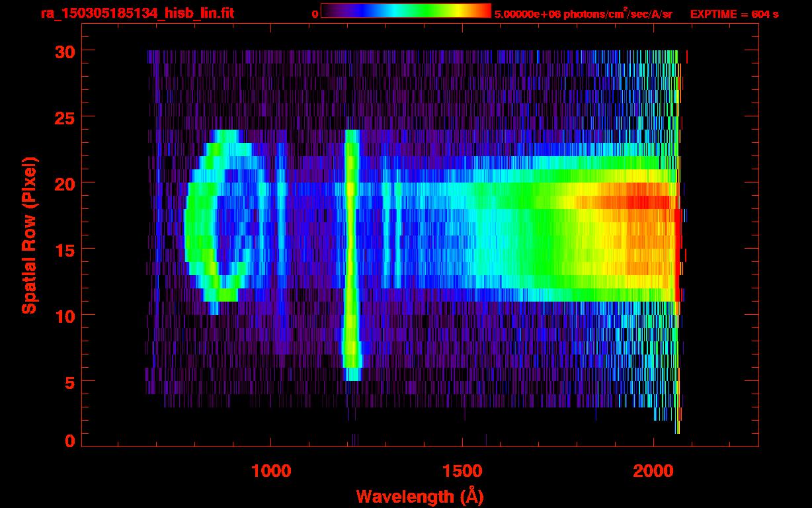The image size is (812, 508).
Task: Click the y-axis tick label 20
Action: [x=65, y=183]
